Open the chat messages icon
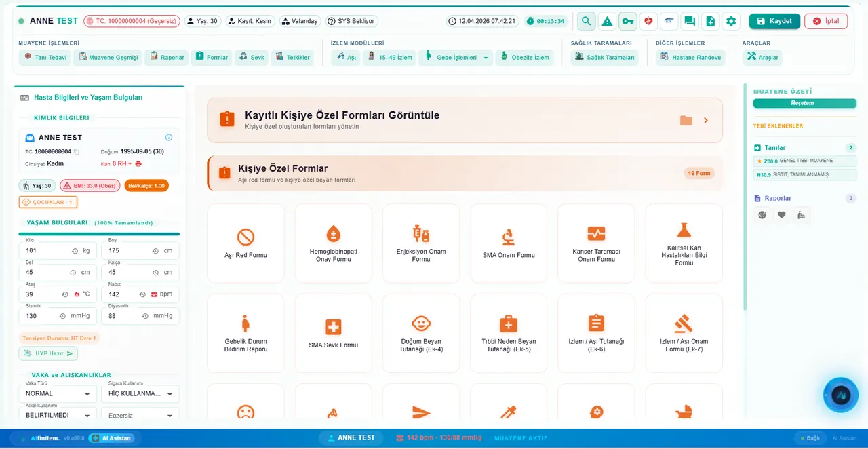Viewport: 868px width, 449px height. [x=690, y=21]
